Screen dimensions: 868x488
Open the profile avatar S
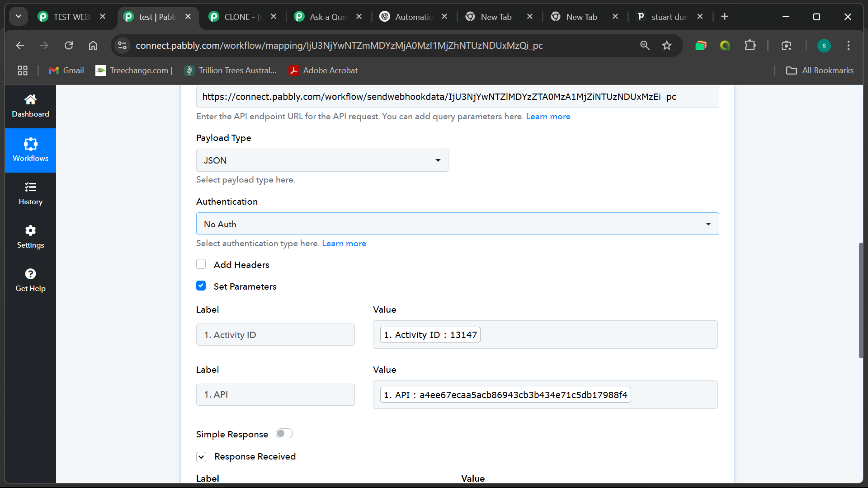(824, 45)
